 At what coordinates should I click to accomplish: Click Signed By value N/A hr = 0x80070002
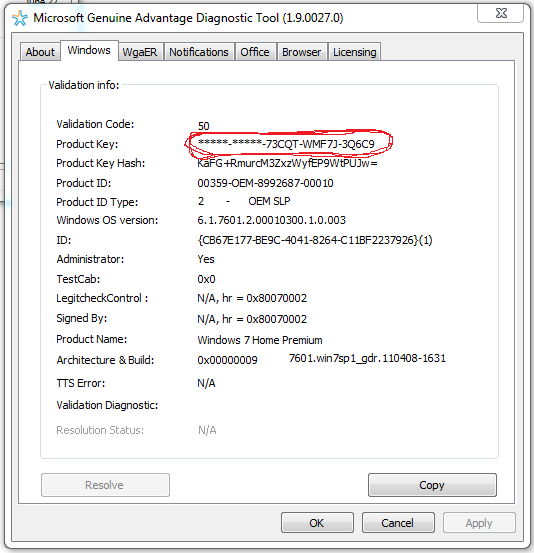tap(252, 319)
